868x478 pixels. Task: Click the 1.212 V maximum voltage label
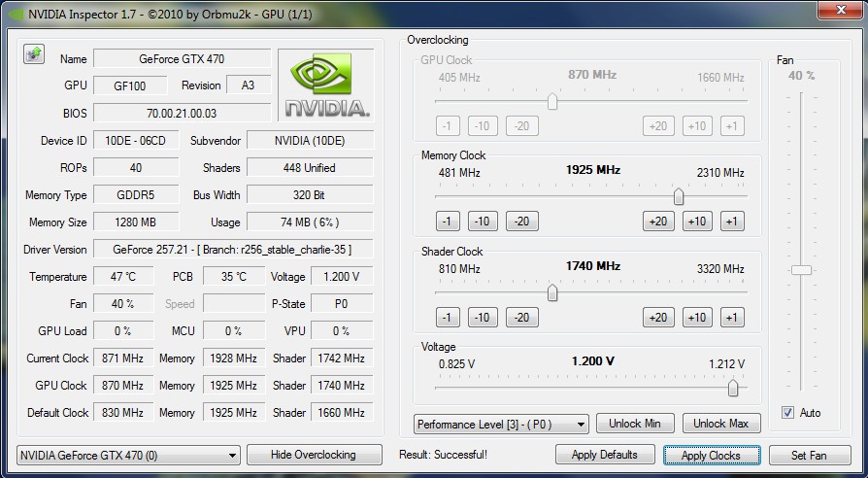(x=727, y=364)
